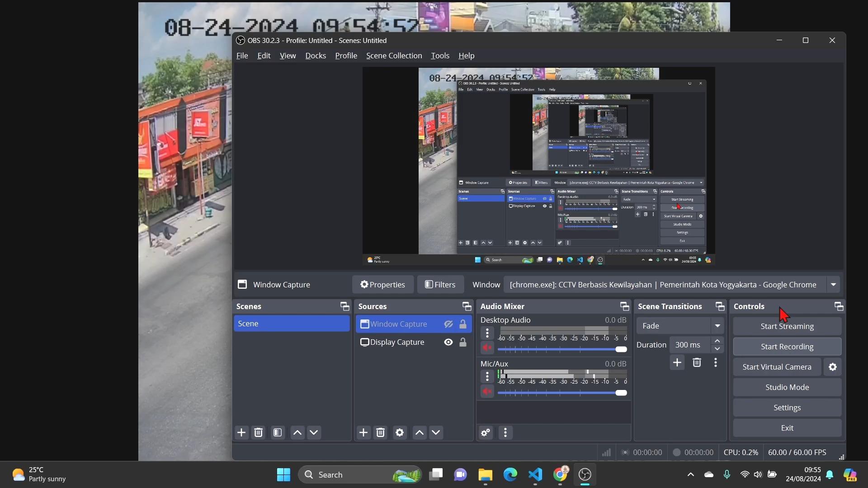Image resolution: width=868 pixels, height=488 pixels.
Task: Open Google Chrome from the taskbar
Action: 560,474
